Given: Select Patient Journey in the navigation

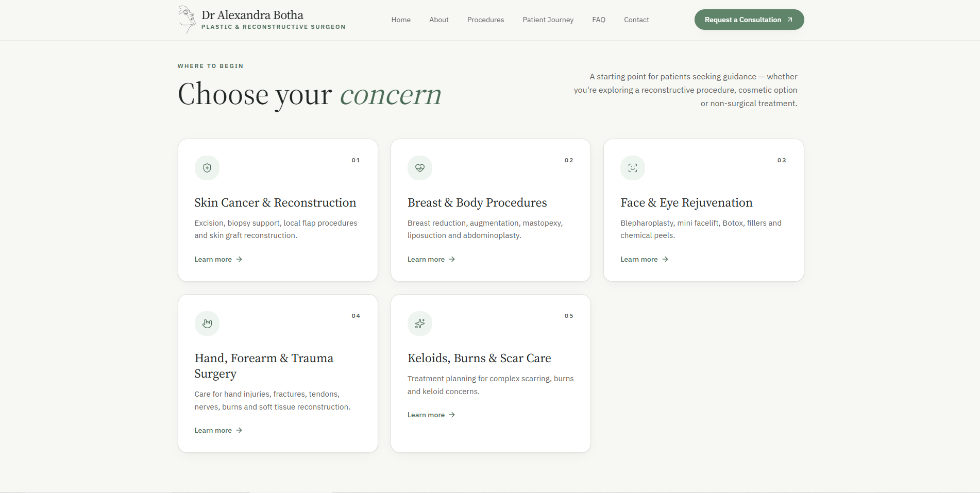Looking at the screenshot, I should coord(548,20).
